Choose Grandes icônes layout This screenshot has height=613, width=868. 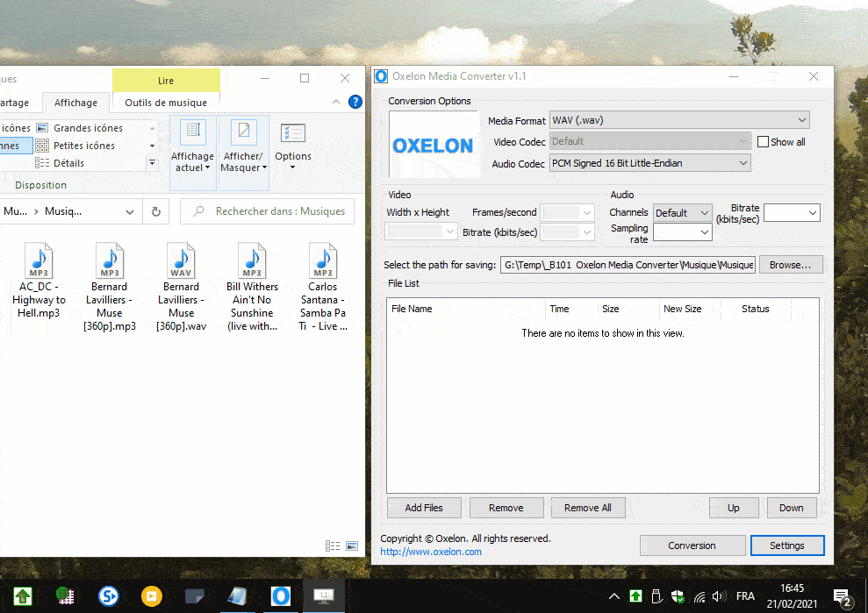click(x=80, y=128)
